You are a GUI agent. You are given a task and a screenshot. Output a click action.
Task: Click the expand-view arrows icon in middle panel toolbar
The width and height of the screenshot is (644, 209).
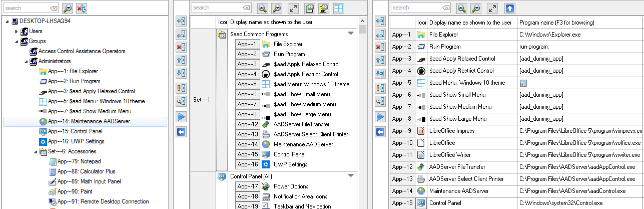[293, 8]
